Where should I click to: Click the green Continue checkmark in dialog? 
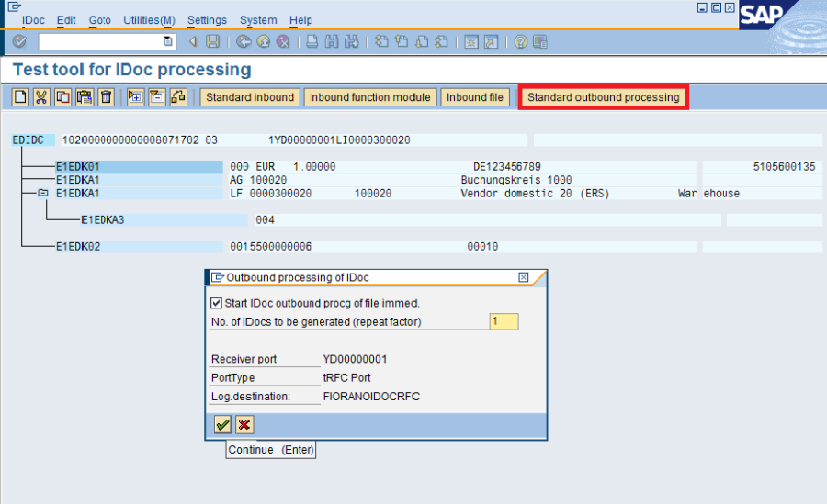(222, 424)
